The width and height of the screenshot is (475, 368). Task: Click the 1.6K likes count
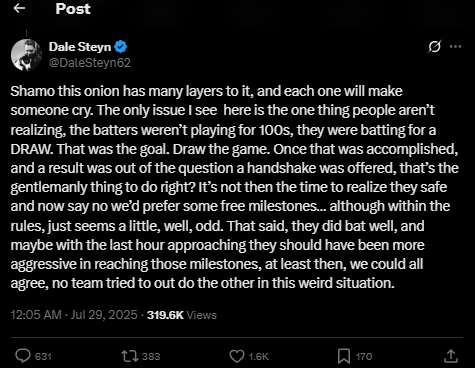259,357
